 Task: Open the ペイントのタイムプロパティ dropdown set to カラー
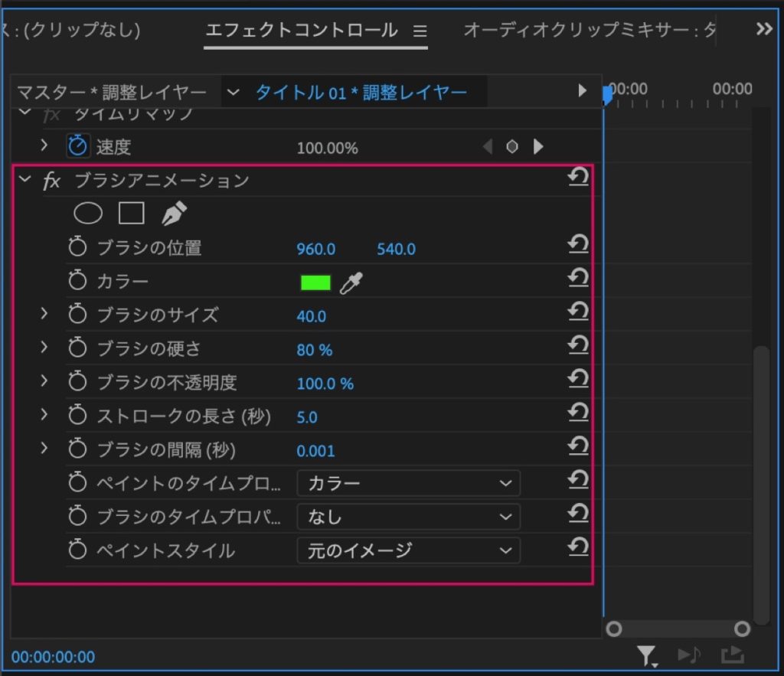pyautogui.click(x=409, y=483)
